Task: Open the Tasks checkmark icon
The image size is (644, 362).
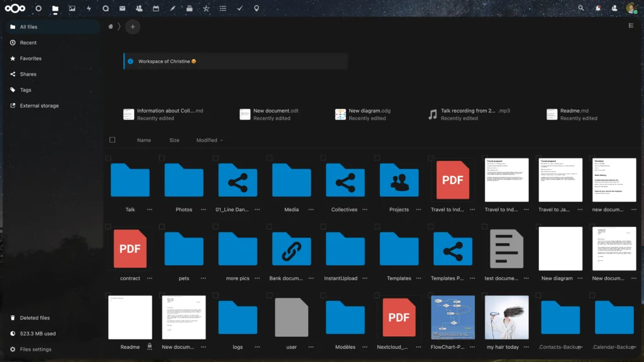Action: point(240,8)
